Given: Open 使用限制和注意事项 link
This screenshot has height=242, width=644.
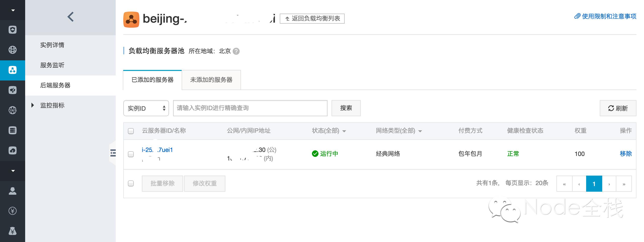Looking at the screenshot, I should click(605, 16).
